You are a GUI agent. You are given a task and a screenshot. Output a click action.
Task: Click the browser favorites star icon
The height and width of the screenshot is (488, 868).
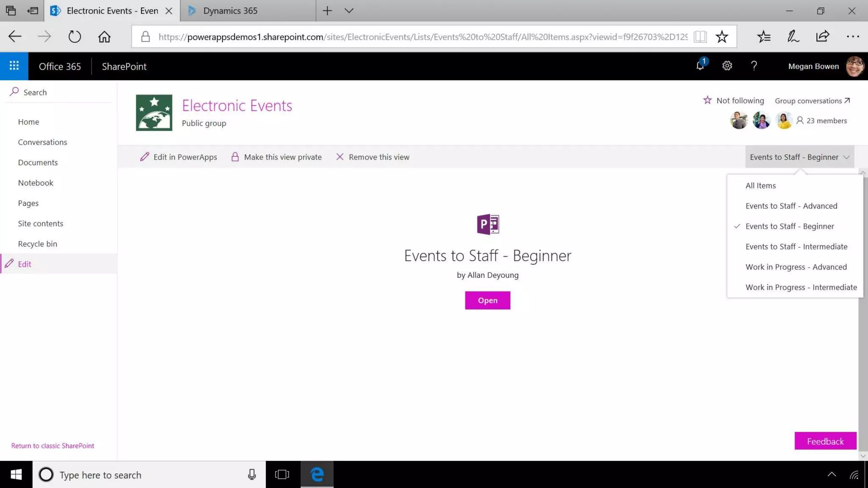click(722, 37)
